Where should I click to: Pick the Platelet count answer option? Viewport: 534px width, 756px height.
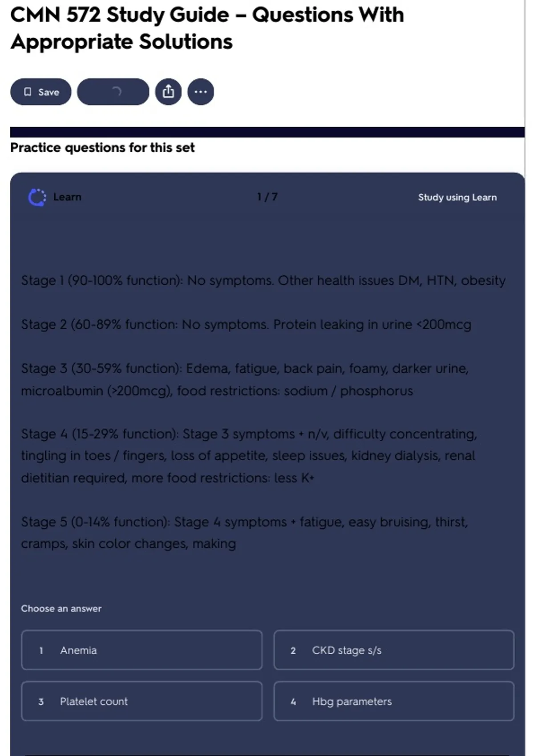click(142, 701)
